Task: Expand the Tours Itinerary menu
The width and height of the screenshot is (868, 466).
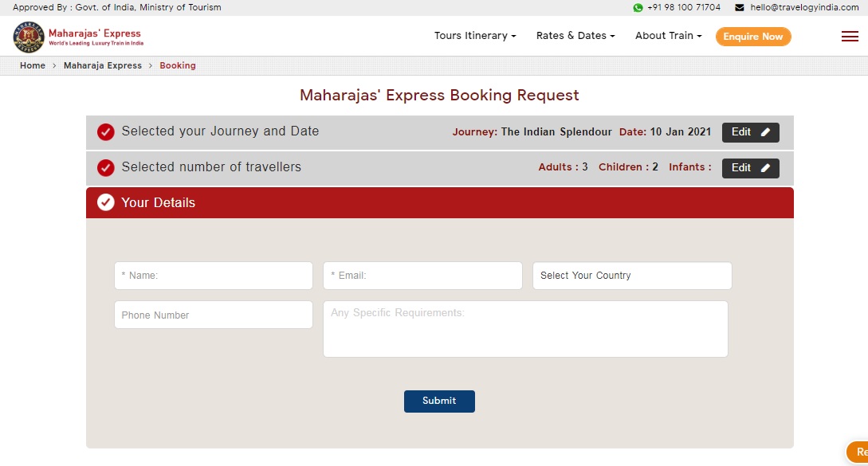Action: 475,36
